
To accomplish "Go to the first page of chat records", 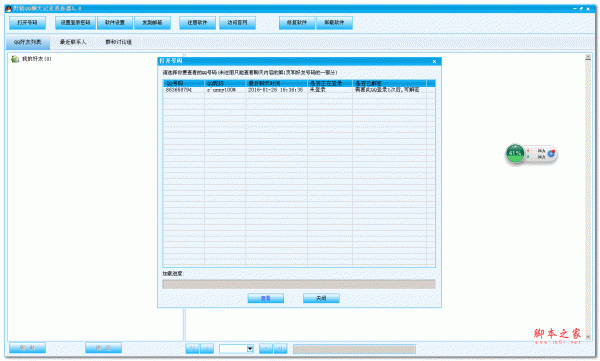I will (x=192, y=349).
